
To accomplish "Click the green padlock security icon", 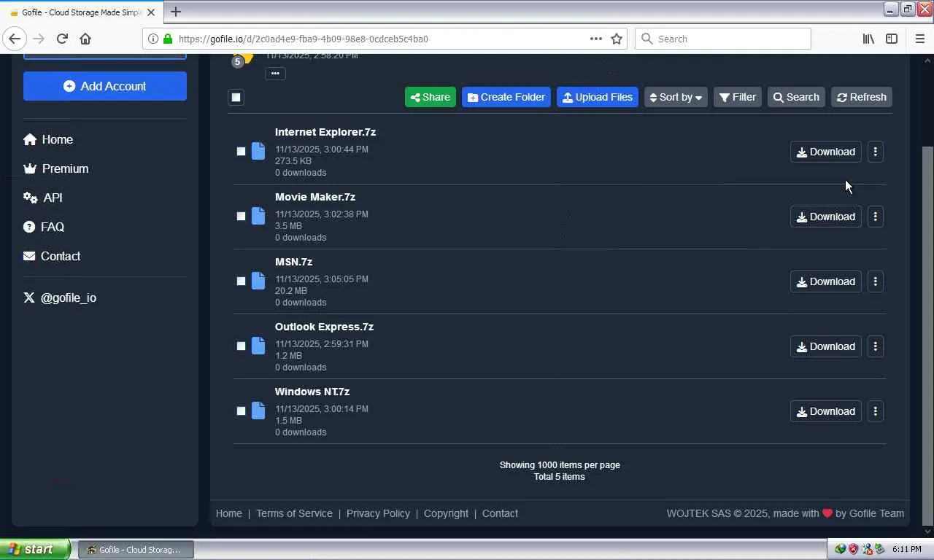I will coord(168,39).
